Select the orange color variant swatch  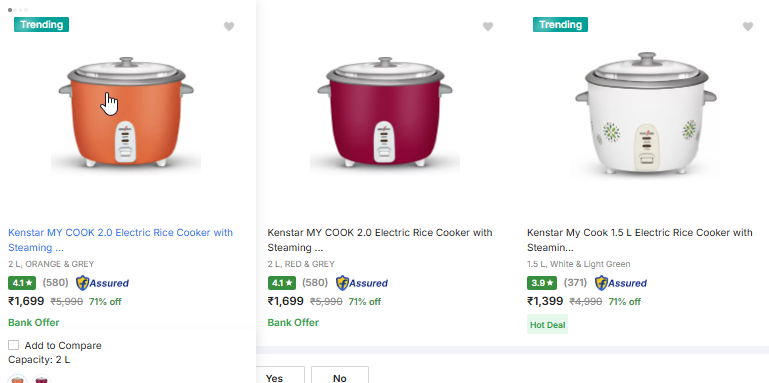(x=18, y=379)
